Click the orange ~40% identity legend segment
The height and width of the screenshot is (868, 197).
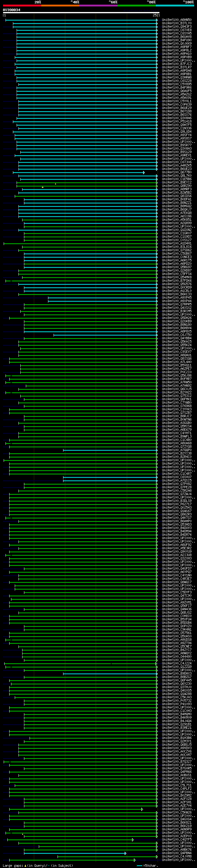(60, 6)
